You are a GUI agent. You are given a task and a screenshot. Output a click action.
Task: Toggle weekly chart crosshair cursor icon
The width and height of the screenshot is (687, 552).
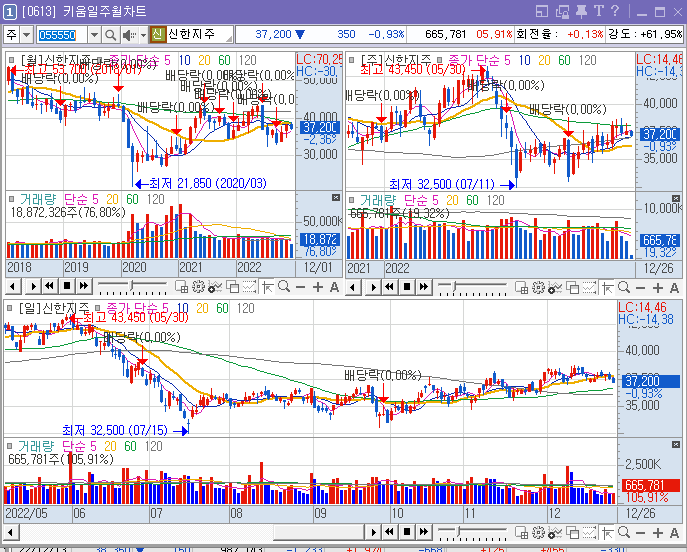coord(607,287)
